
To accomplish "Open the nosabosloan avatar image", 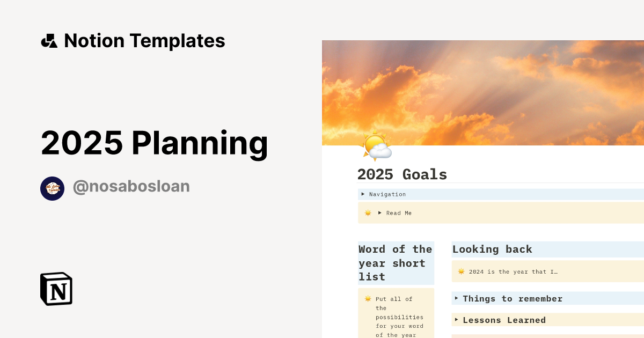I will 53,188.
